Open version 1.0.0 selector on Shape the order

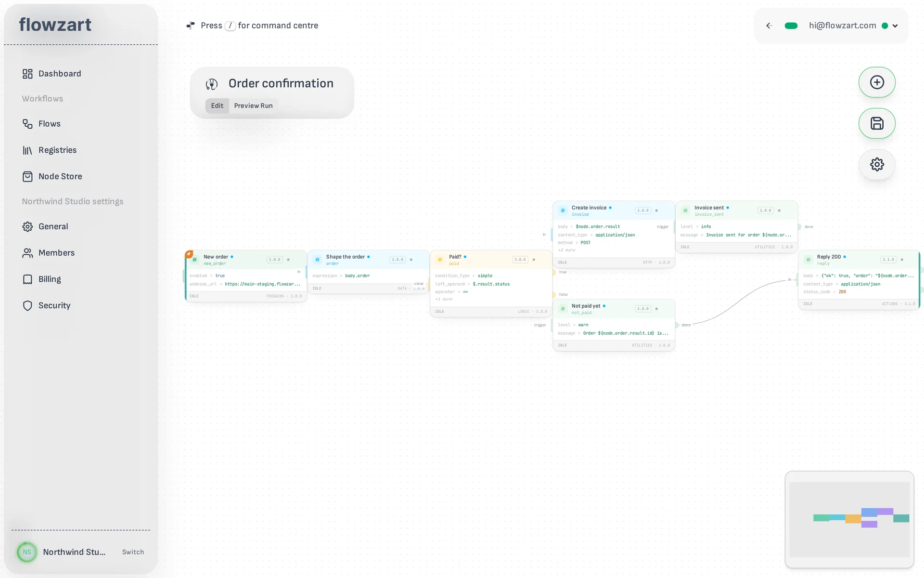coord(398,260)
